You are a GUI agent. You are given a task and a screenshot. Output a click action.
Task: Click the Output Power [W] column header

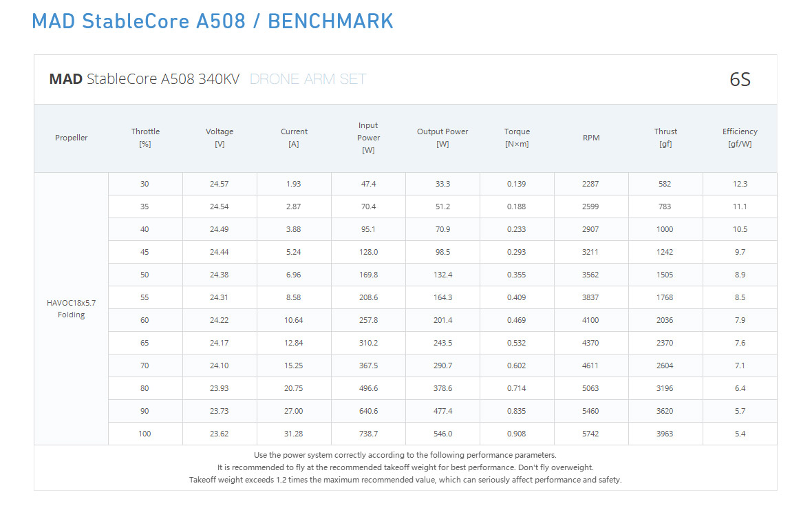[x=442, y=138]
